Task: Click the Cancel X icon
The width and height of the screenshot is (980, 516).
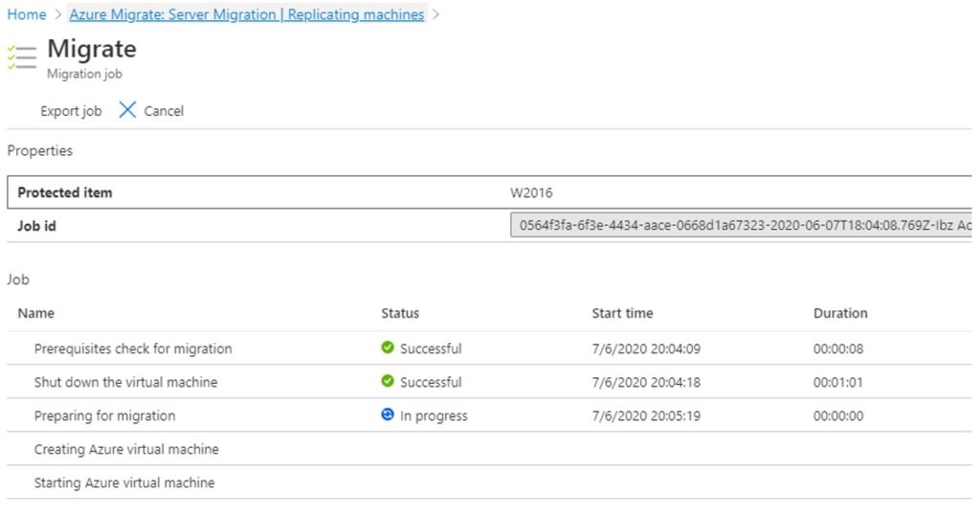Action: coord(127,110)
